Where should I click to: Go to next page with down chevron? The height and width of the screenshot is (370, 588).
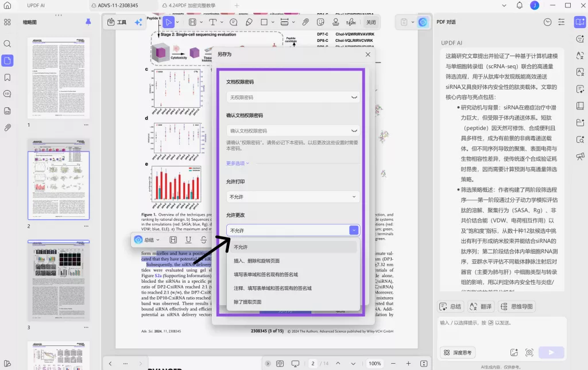(353, 363)
